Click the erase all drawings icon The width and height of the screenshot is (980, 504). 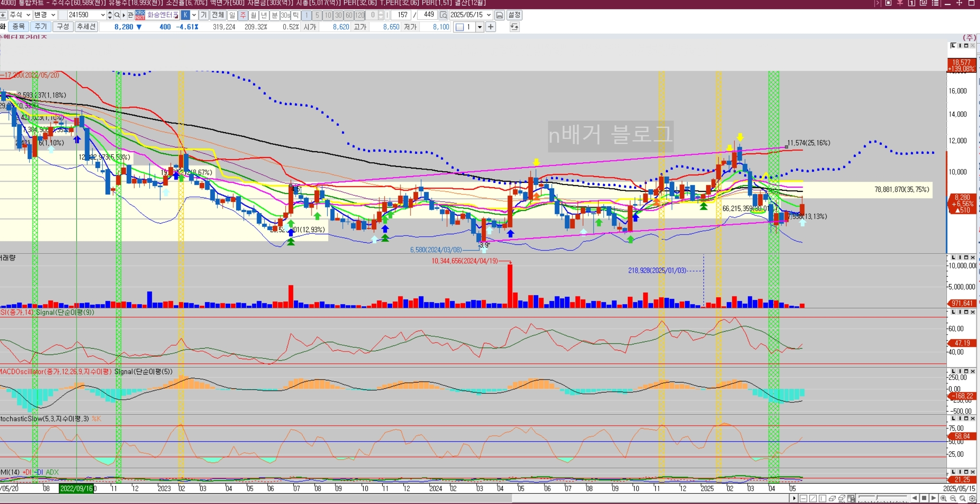coord(842,498)
